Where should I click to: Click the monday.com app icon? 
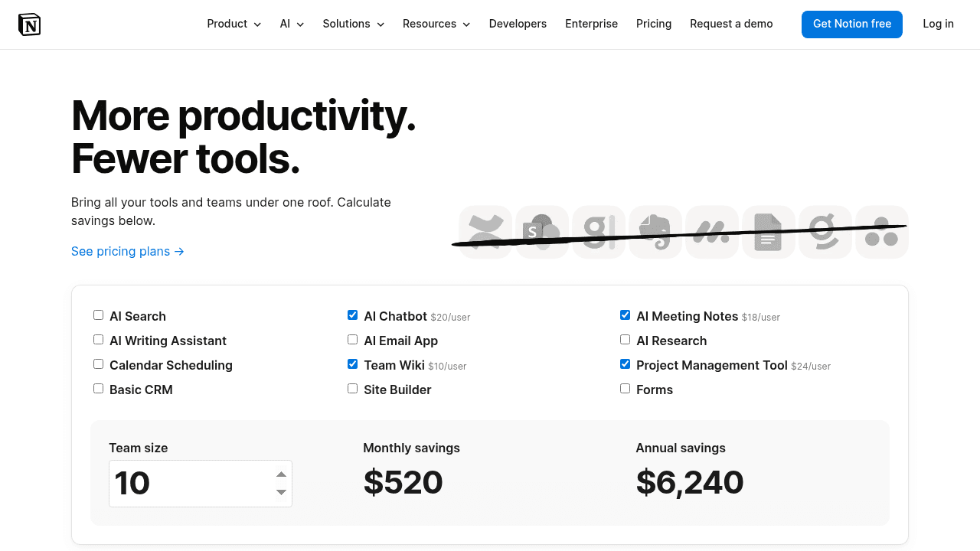tap(712, 232)
